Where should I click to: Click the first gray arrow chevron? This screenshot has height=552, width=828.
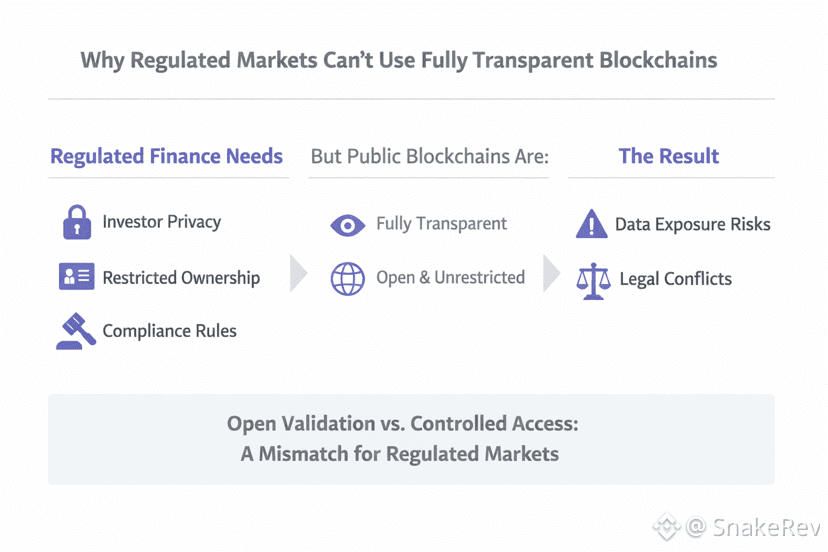(x=298, y=272)
